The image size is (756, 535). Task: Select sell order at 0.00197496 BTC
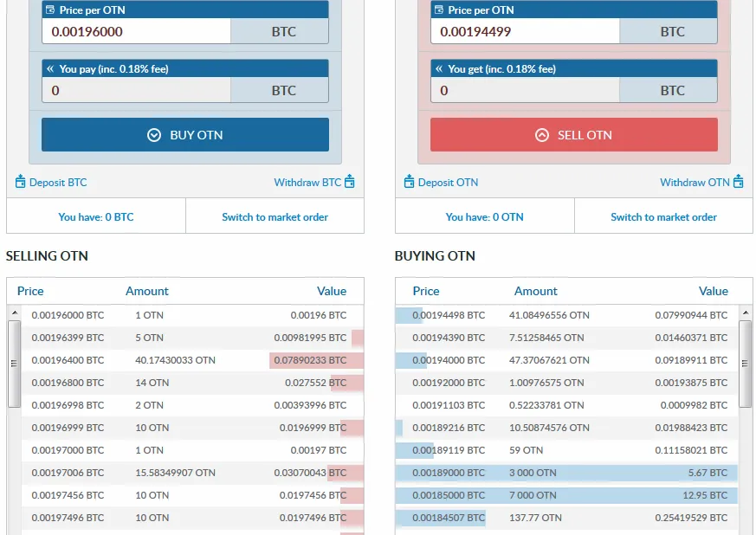pyautogui.click(x=192, y=518)
